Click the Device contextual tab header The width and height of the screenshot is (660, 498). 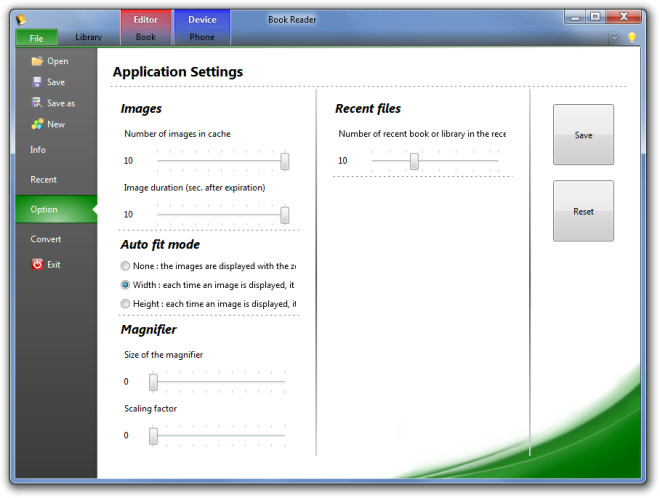(202, 19)
